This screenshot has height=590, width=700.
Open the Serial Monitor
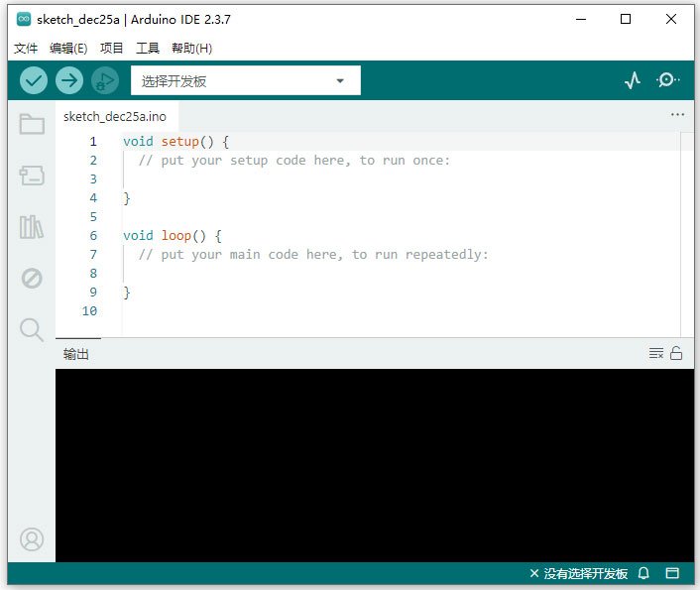tap(668, 80)
